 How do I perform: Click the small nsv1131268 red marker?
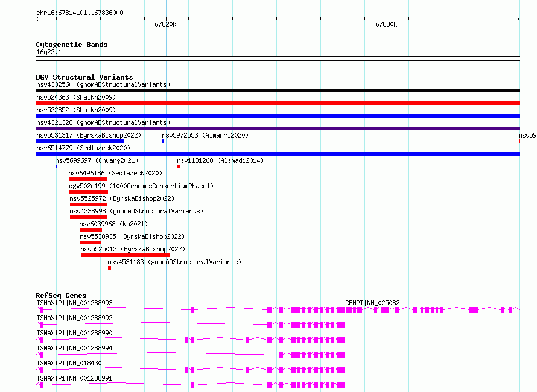click(179, 166)
